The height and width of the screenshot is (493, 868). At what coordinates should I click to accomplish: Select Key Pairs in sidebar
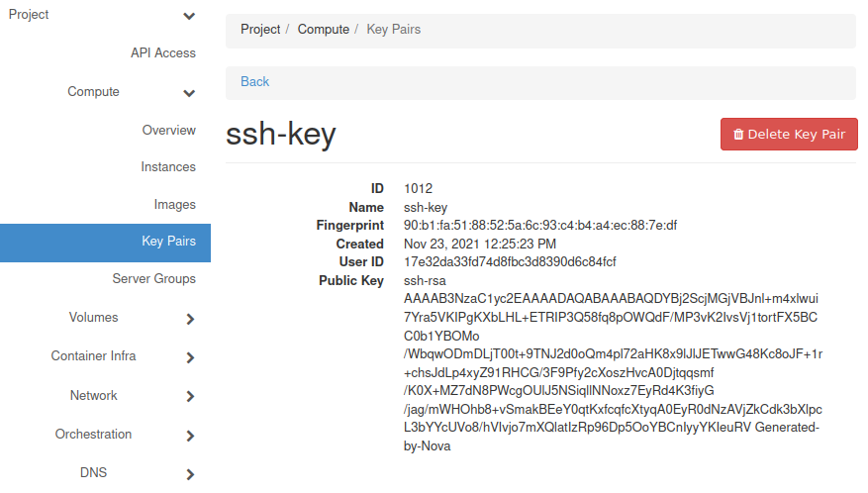[x=168, y=242]
